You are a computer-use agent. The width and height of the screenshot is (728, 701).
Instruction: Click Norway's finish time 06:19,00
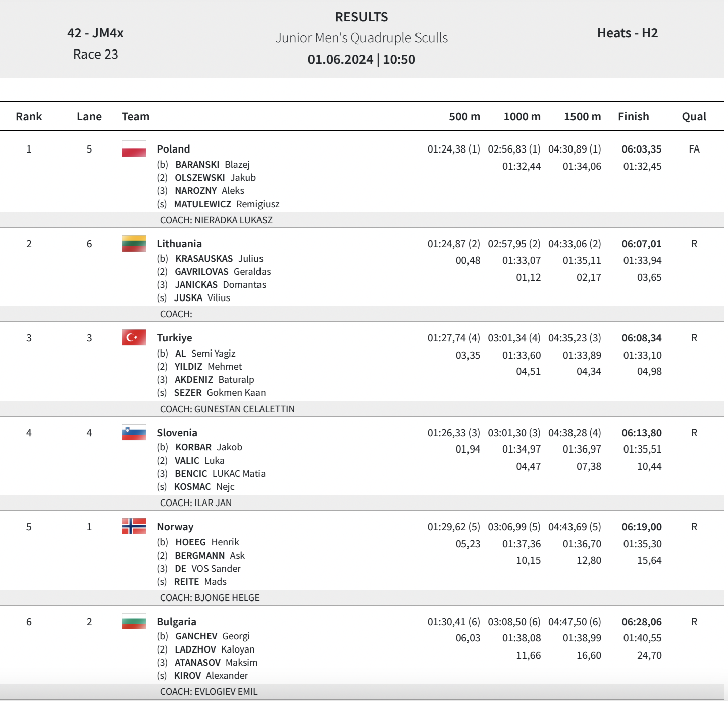[641, 527]
